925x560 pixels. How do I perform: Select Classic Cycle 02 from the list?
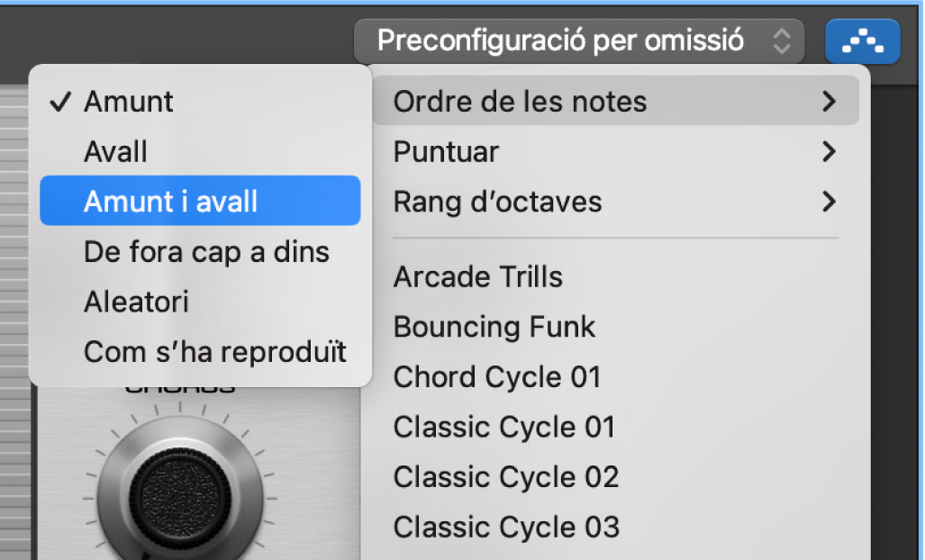(x=505, y=476)
